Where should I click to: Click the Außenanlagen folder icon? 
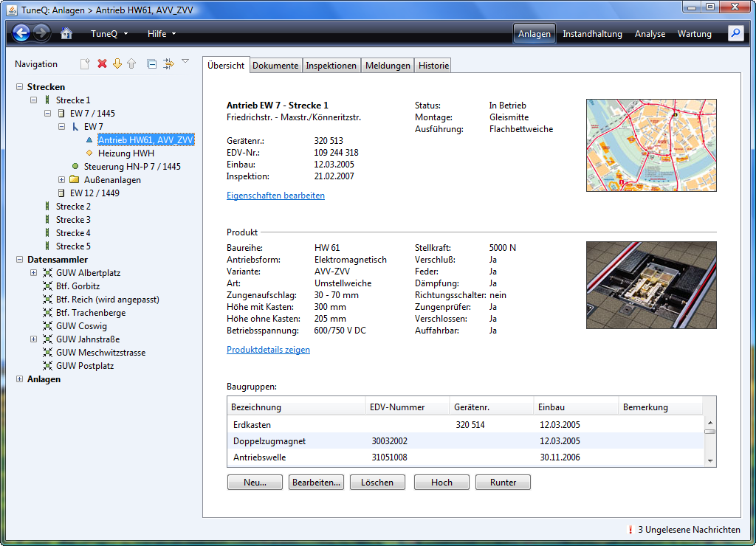click(x=75, y=179)
